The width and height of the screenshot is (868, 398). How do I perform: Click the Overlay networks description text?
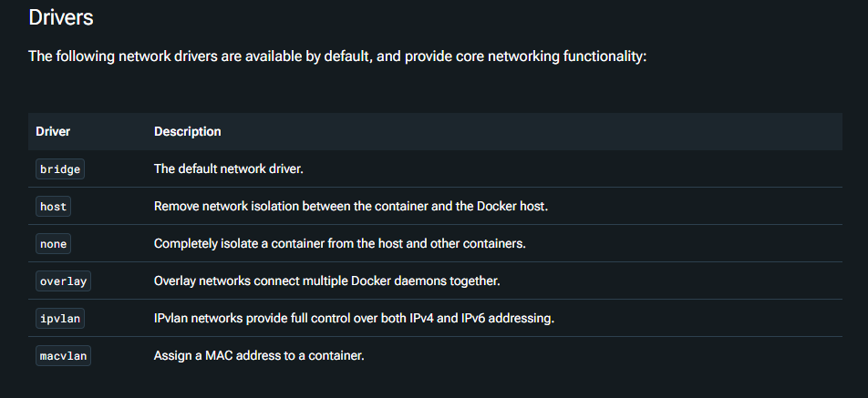click(326, 281)
